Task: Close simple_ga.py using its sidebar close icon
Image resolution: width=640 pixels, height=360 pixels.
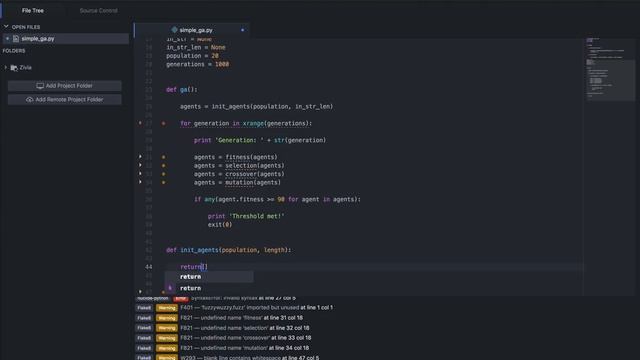Action: [x=7, y=39]
